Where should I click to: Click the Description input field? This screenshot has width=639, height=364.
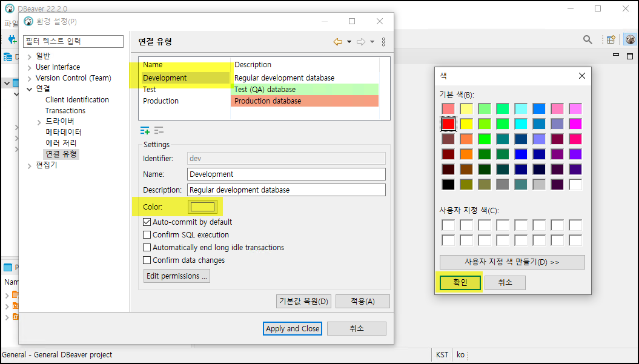click(286, 190)
